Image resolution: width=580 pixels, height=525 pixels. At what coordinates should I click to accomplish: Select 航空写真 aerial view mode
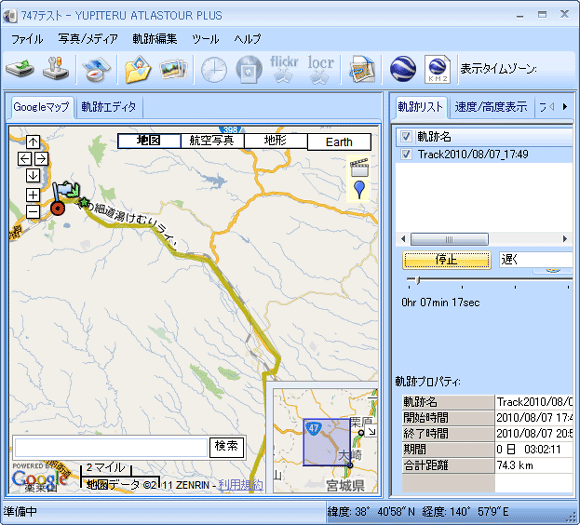pos(212,141)
